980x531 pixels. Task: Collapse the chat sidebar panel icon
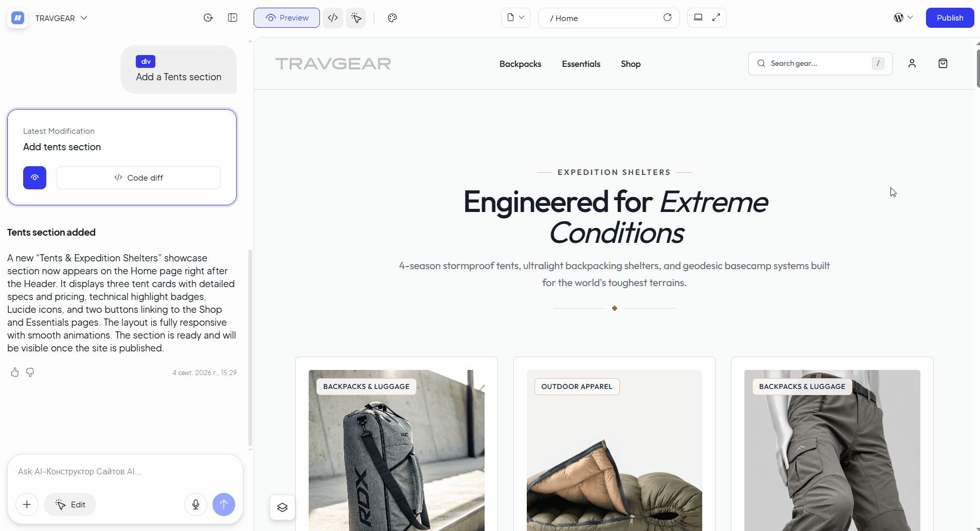click(233, 18)
